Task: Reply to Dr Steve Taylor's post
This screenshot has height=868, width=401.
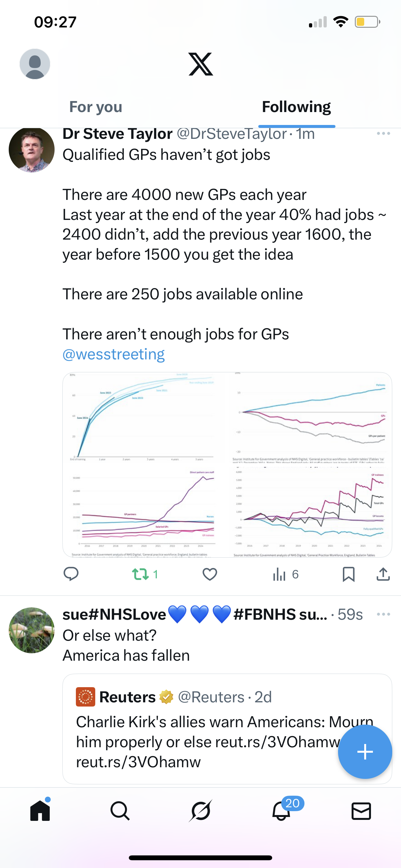Action: click(x=71, y=574)
